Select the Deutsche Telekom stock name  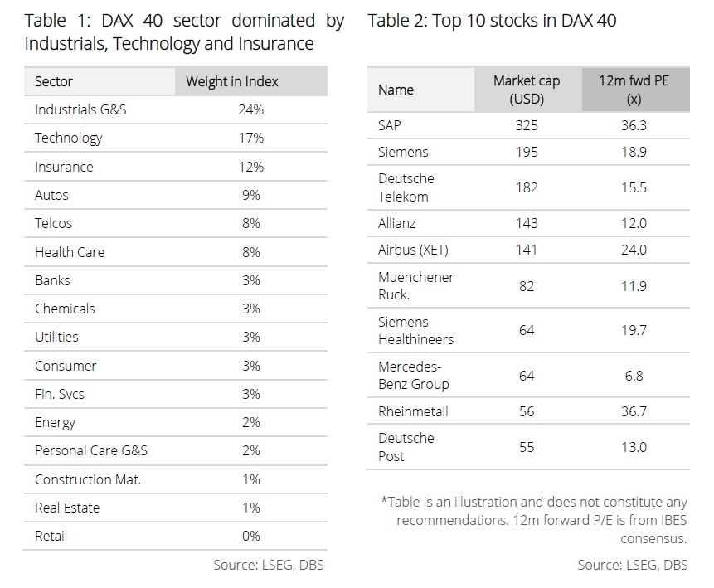406,187
